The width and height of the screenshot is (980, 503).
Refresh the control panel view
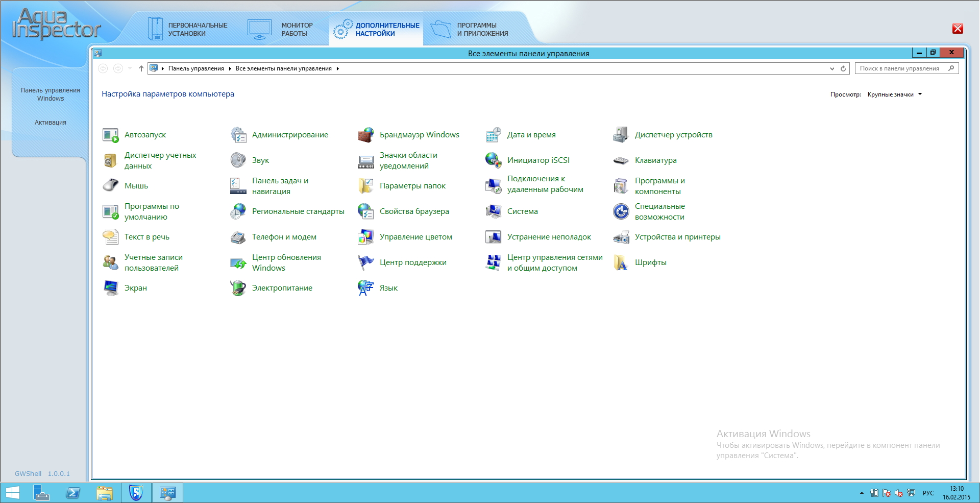click(x=843, y=68)
